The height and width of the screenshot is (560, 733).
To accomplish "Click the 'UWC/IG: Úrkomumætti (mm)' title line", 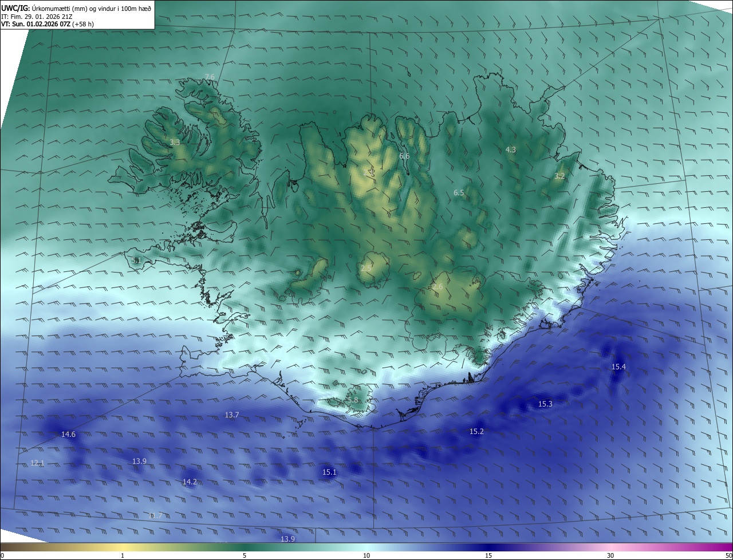I will 76,7.
